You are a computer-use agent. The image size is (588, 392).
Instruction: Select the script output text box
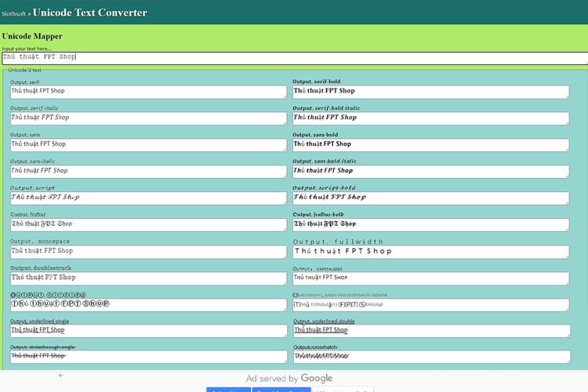click(148, 198)
